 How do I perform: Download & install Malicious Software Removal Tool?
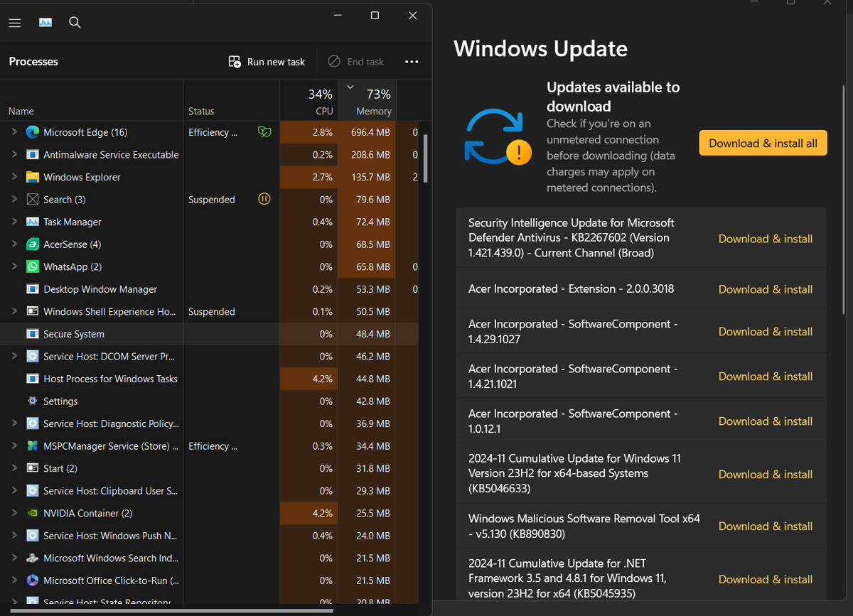(766, 526)
